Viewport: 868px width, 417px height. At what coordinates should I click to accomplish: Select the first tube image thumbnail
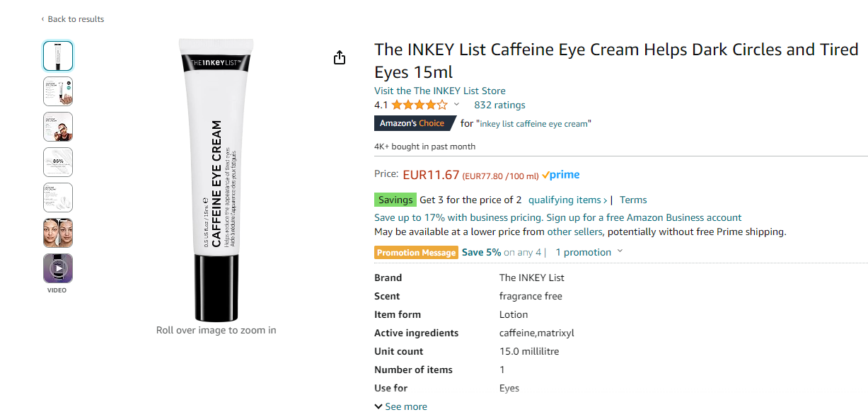coord(58,56)
